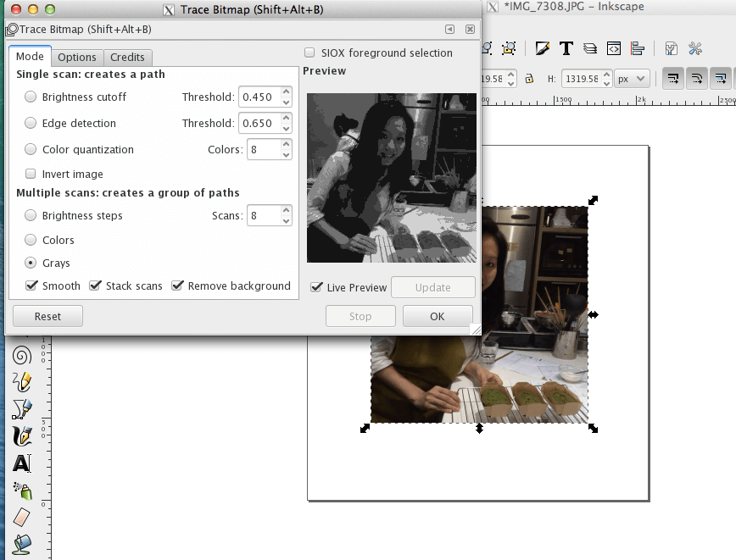Open Inkscape Preferences wrench icon

click(x=695, y=48)
